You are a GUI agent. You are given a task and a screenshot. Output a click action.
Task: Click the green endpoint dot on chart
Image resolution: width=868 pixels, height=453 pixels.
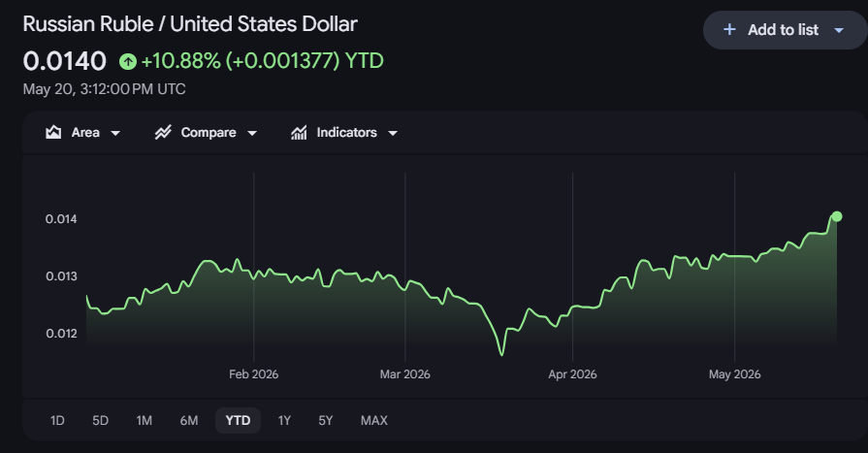coord(837,216)
